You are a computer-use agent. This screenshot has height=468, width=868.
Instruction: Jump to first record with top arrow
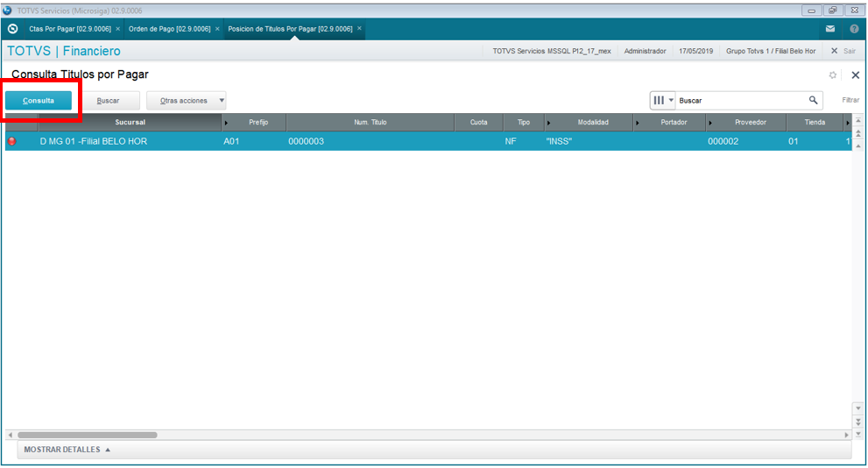tap(858, 120)
